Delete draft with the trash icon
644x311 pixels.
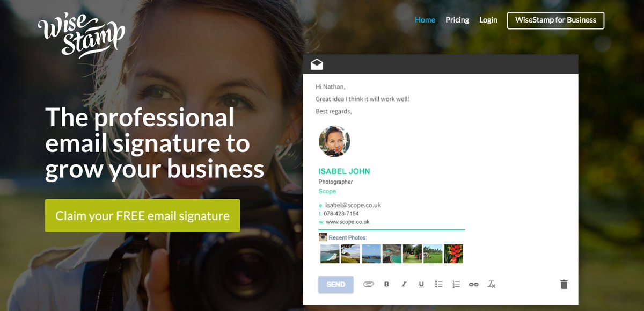point(564,284)
